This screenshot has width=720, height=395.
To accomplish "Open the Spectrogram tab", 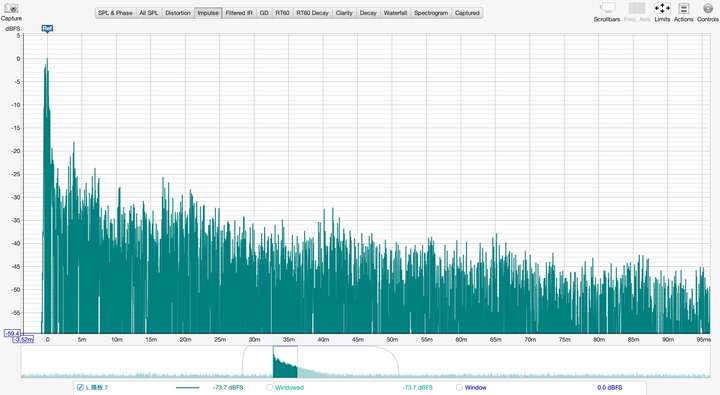I will (431, 13).
